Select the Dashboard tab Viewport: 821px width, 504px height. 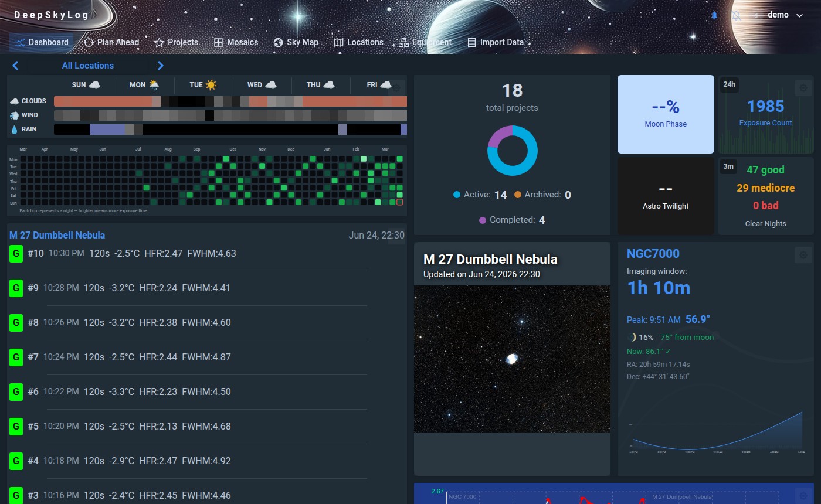point(42,42)
